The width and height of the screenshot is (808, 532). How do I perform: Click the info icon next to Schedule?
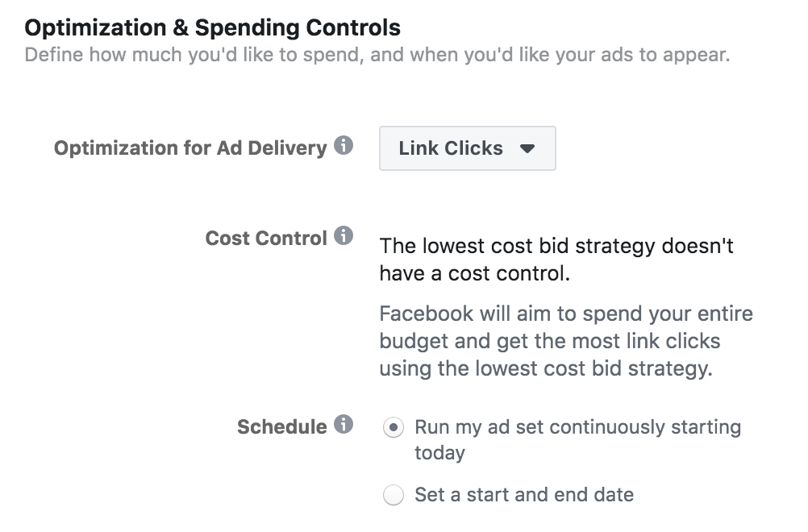[344, 425]
